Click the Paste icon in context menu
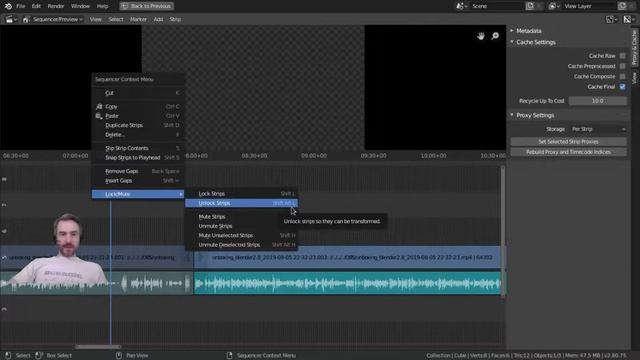Viewport: 640px width, 360px height. pyautogui.click(x=99, y=116)
